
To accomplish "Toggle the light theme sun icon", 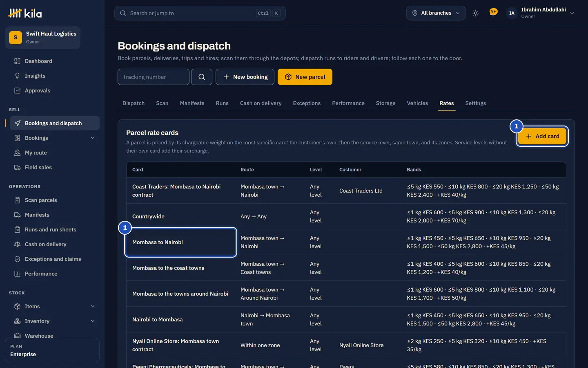I will pyautogui.click(x=476, y=13).
